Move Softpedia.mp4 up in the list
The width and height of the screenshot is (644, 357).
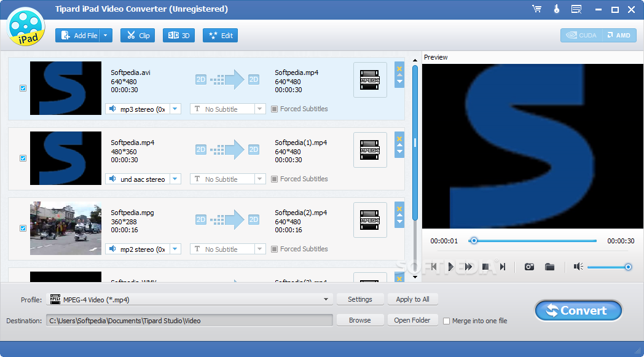[x=399, y=146]
